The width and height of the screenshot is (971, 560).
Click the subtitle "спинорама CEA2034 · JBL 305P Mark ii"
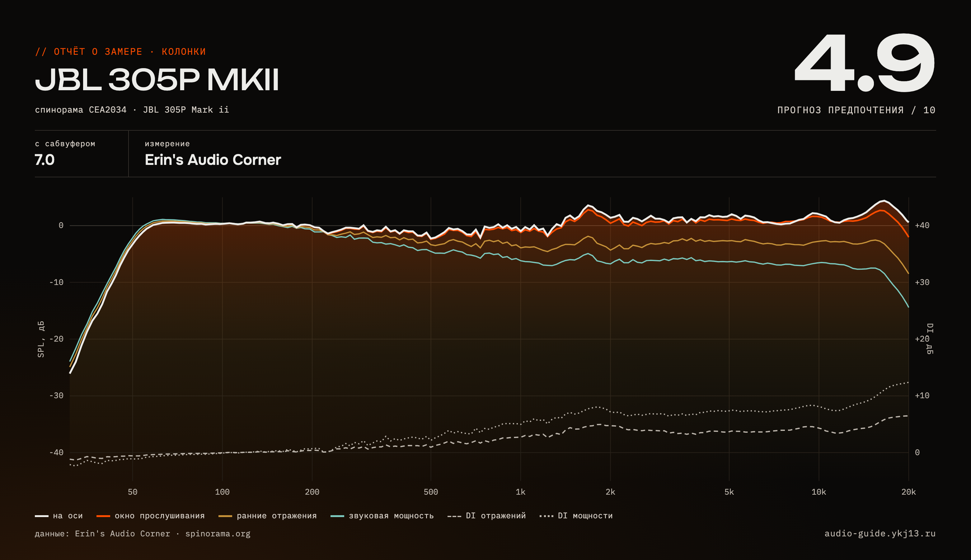click(132, 110)
